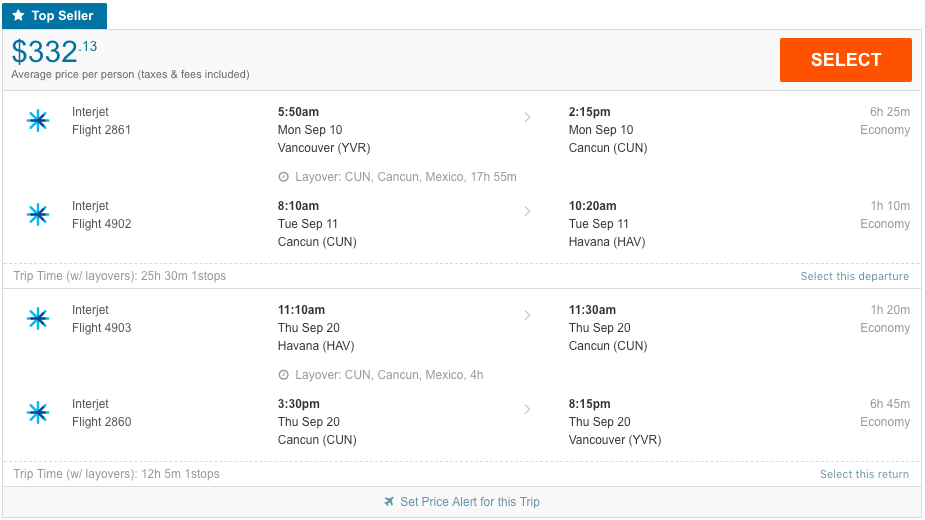The width and height of the screenshot is (925, 520).
Task: Click 'Vancouver (YVR)' arrival airport on Sep 20
Action: (x=615, y=440)
